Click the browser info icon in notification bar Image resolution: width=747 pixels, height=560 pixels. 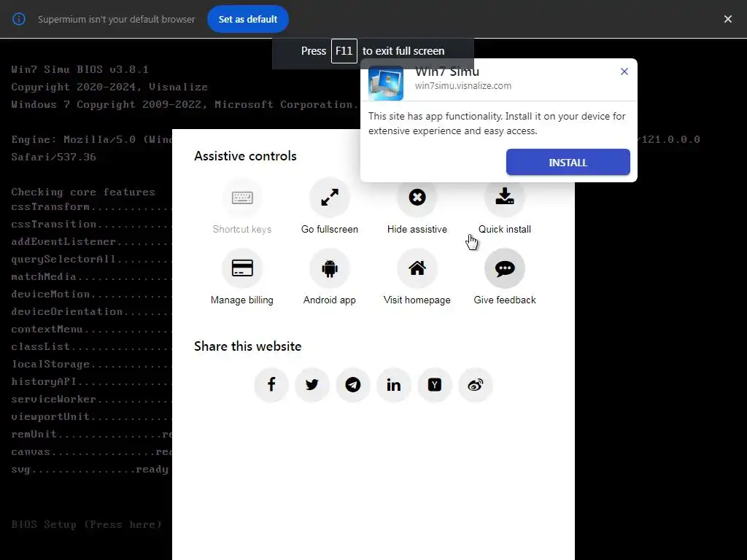19,19
